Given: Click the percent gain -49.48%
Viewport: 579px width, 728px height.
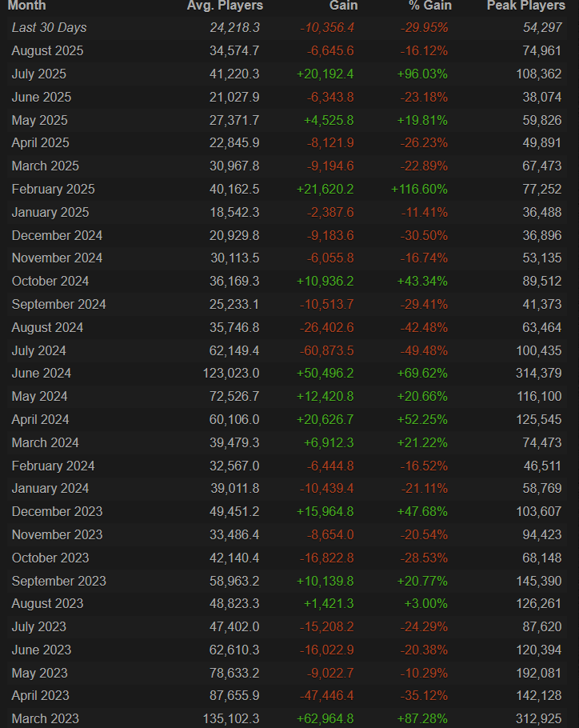Looking at the screenshot, I should 424,350.
